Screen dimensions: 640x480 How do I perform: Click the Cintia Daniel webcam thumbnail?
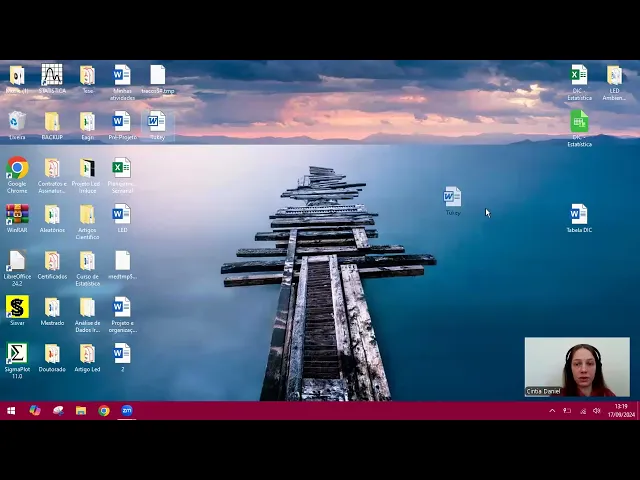[577, 367]
